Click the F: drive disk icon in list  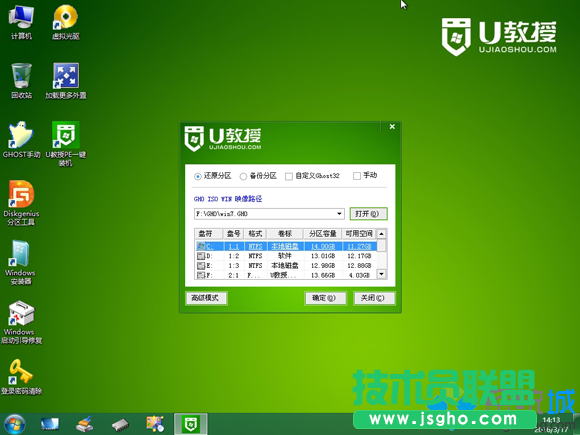[x=201, y=275]
